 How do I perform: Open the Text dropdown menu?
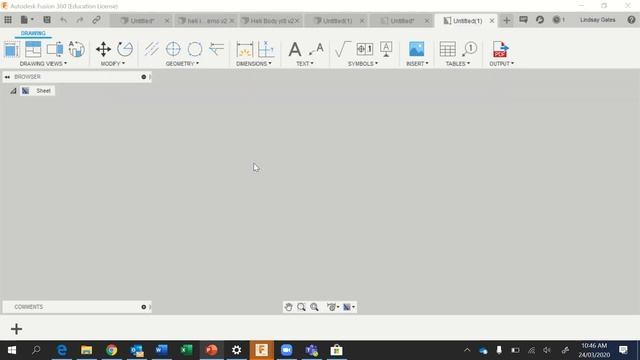pyautogui.click(x=304, y=64)
